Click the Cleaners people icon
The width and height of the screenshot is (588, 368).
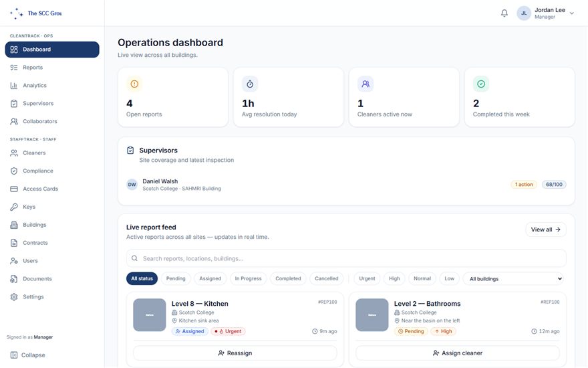click(x=14, y=153)
